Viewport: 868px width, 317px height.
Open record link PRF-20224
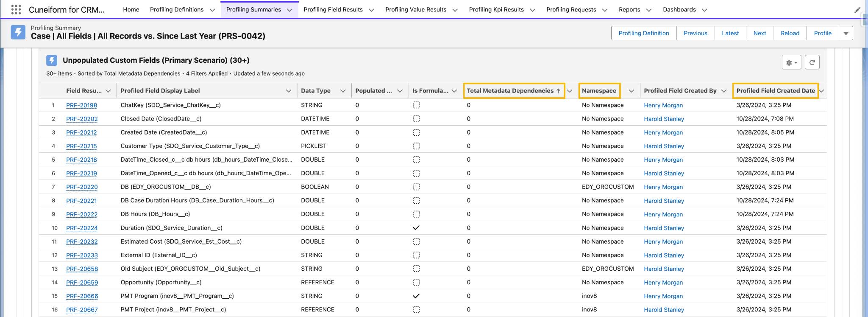[x=82, y=228]
